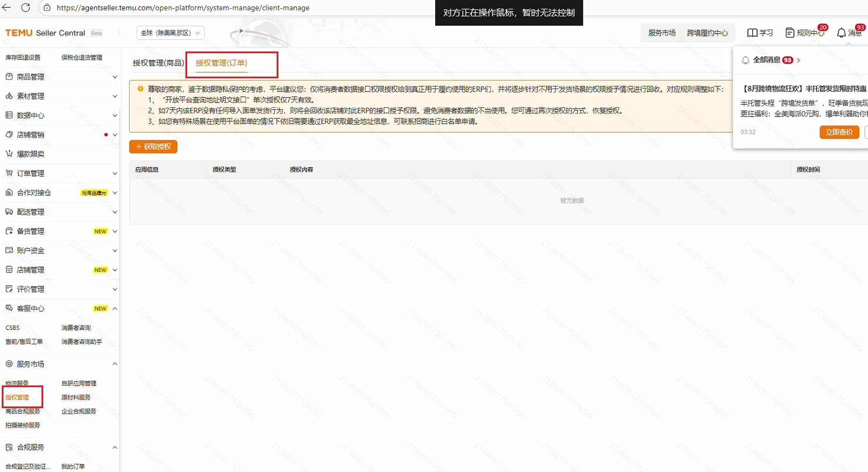Open 授权管理 in the sidebar submenu
868x472 pixels.
coord(17,397)
